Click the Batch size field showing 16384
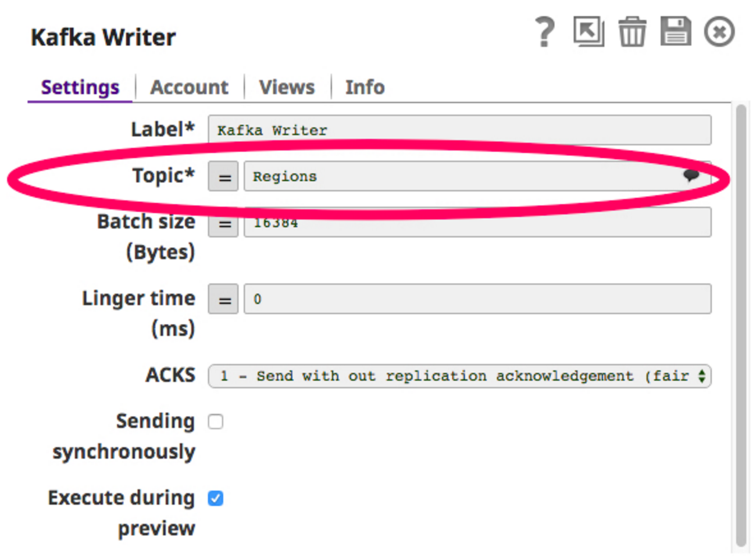Image resolution: width=756 pixels, height=557 pixels. click(x=477, y=223)
